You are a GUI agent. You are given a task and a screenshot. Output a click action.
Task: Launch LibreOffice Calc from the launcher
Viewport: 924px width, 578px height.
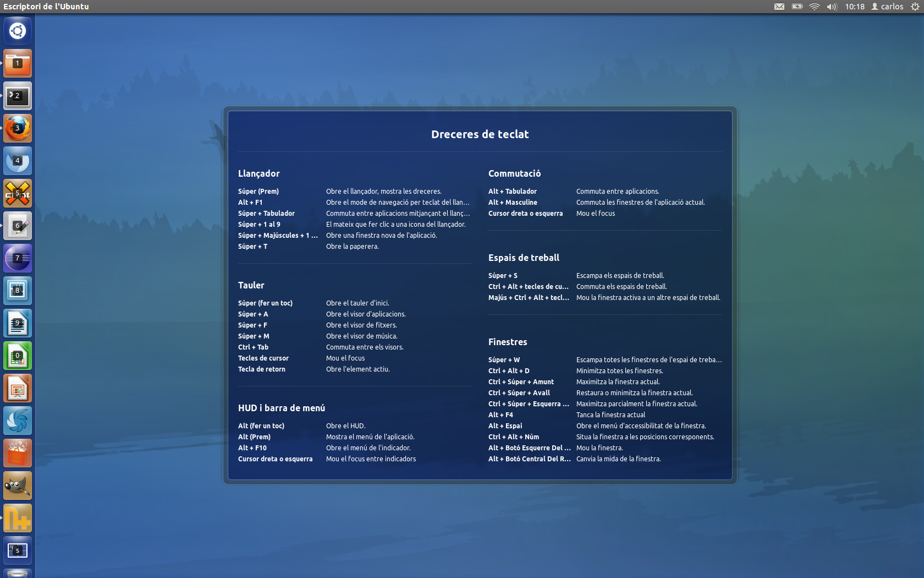(x=17, y=356)
